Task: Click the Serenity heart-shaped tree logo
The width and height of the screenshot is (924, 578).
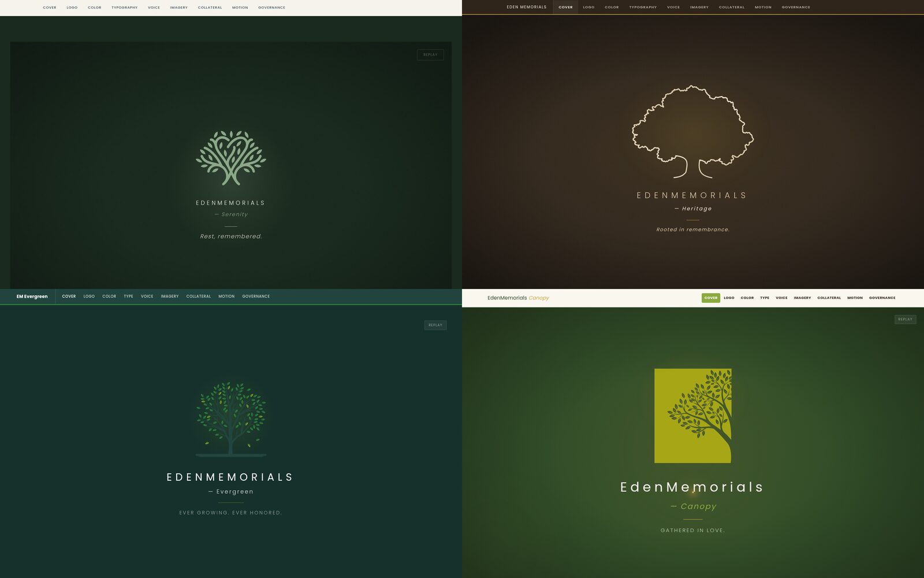Action: [x=231, y=158]
